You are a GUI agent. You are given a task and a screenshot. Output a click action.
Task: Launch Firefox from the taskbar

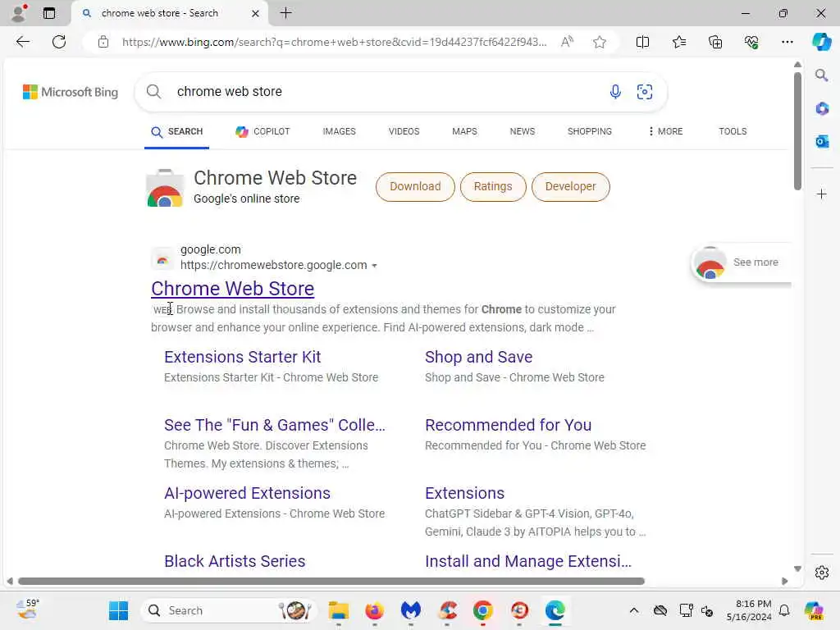pos(374,610)
